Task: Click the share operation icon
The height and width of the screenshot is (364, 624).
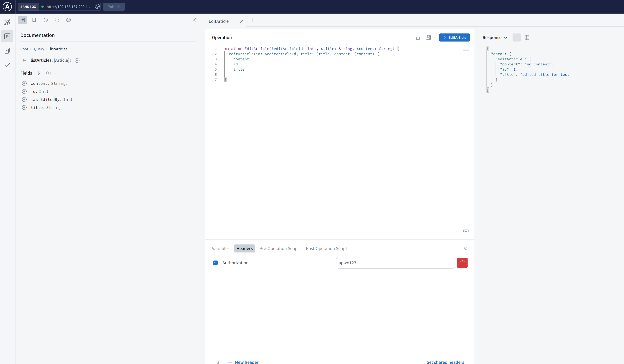Action: pyautogui.click(x=418, y=38)
